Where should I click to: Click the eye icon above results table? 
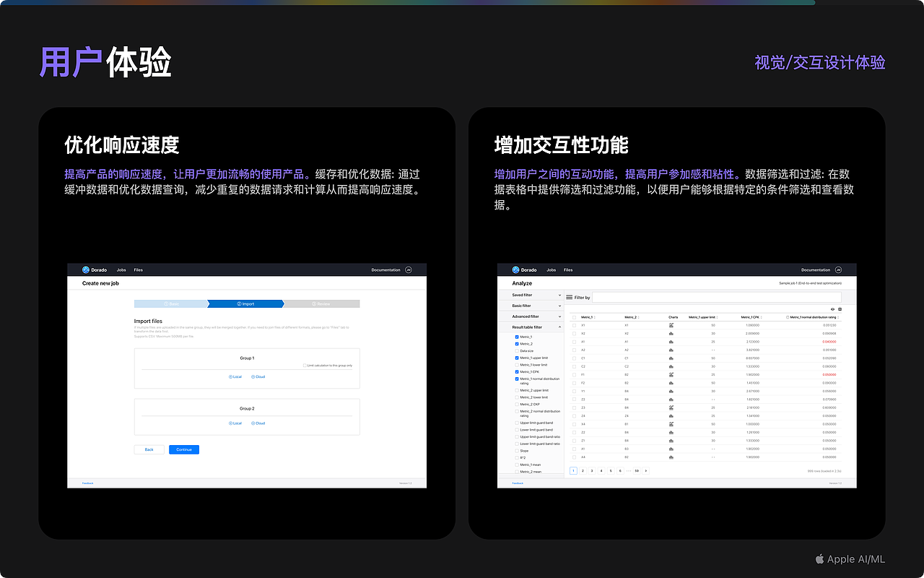click(x=832, y=309)
